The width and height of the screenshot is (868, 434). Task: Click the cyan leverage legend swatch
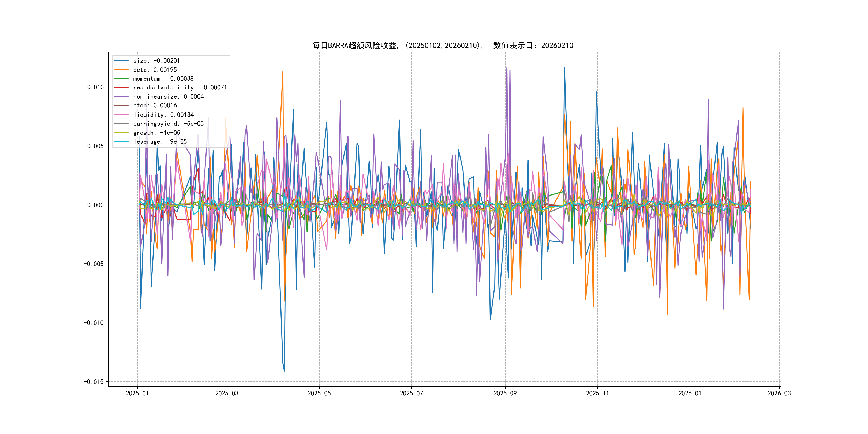[x=121, y=141]
